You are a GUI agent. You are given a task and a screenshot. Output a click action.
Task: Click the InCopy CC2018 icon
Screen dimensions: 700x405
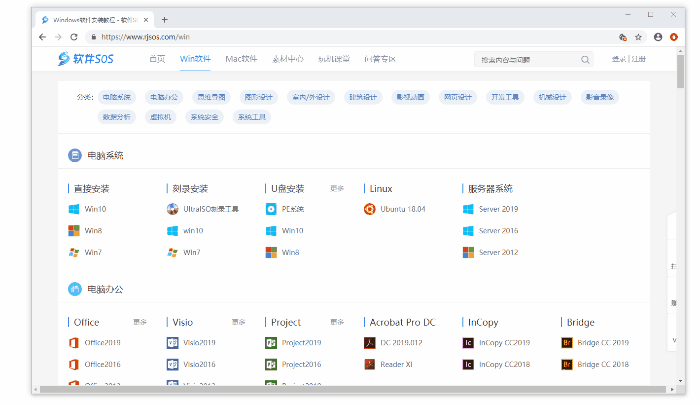468,364
